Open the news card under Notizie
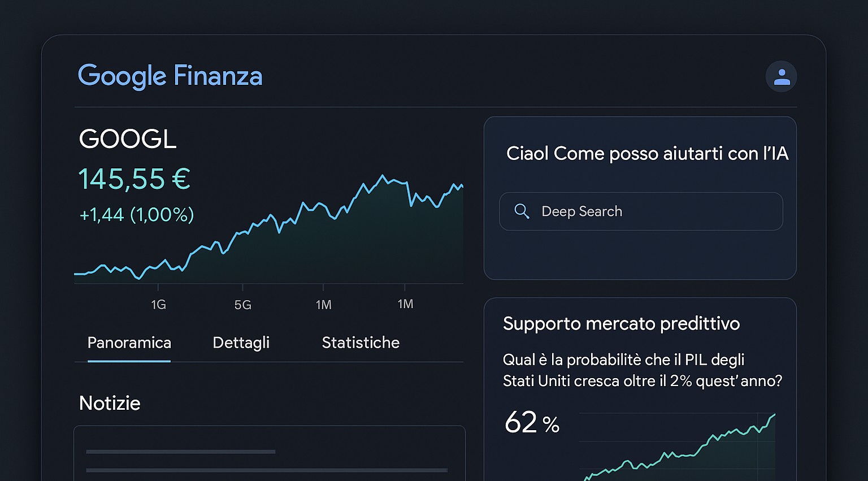The image size is (868, 481). click(x=269, y=455)
